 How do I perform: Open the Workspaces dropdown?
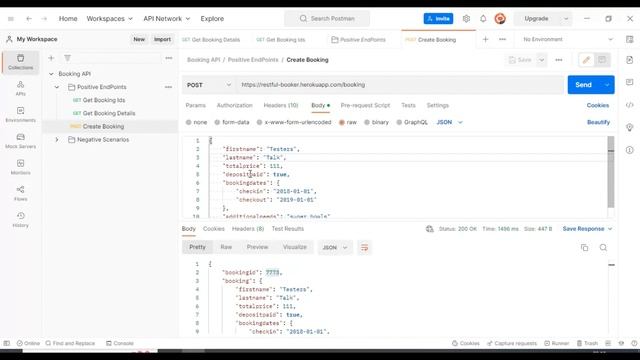[x=109, y=19]
